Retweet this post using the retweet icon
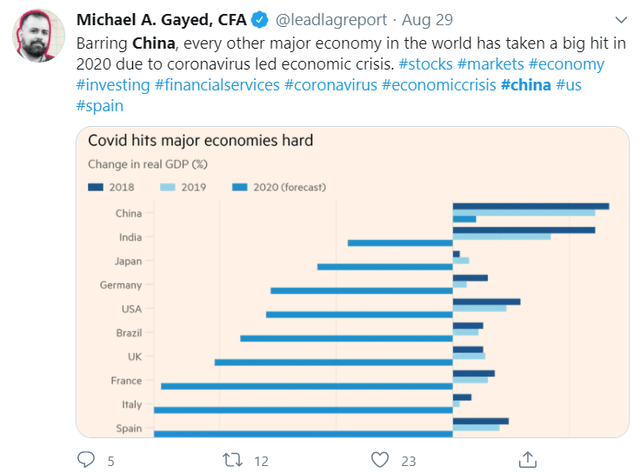 [x=233, y=460]
